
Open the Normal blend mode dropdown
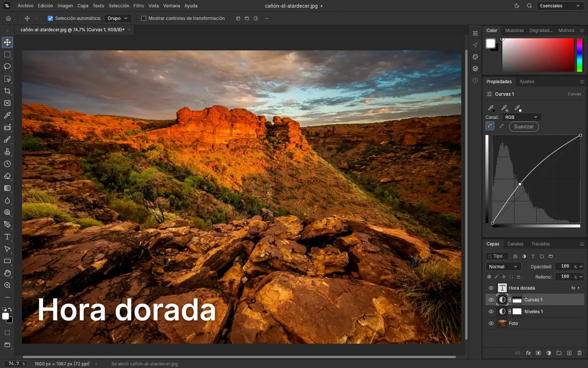click(x=503, y=266)
